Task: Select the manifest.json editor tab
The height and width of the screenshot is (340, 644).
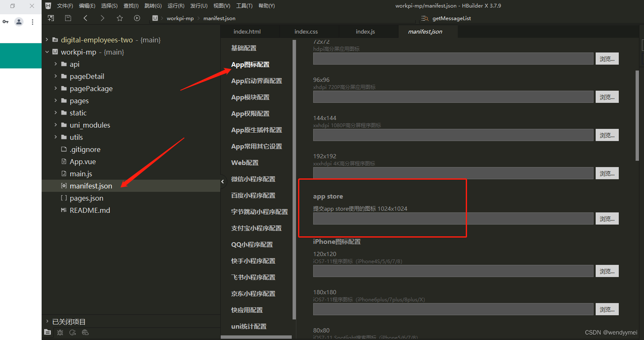Action: (425, 31)
